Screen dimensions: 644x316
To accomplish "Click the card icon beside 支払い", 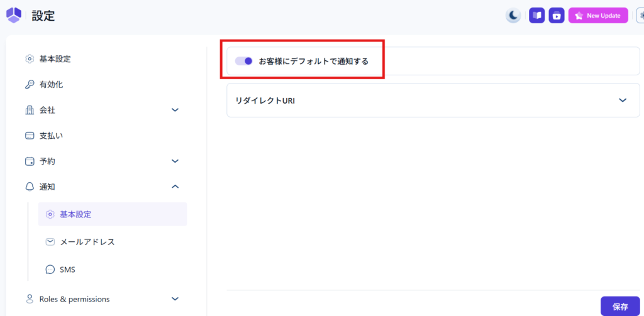I will [30, 136].
